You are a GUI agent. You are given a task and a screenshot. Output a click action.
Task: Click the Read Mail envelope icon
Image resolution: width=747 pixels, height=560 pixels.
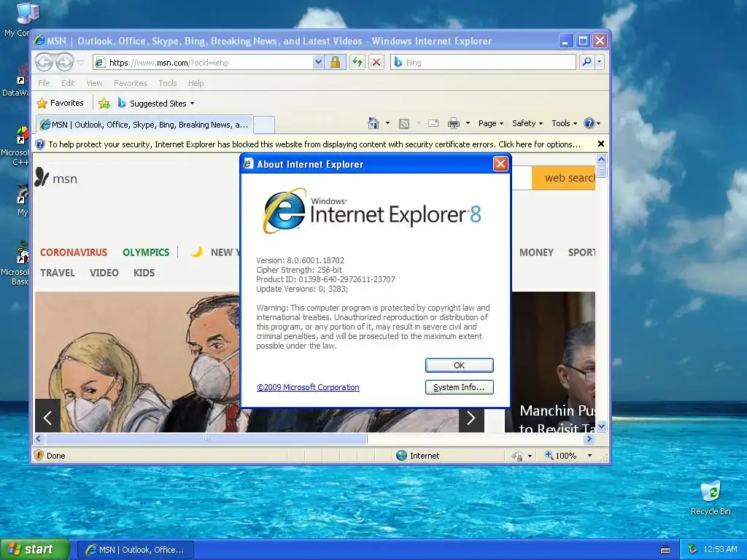(x=433, y=124)
